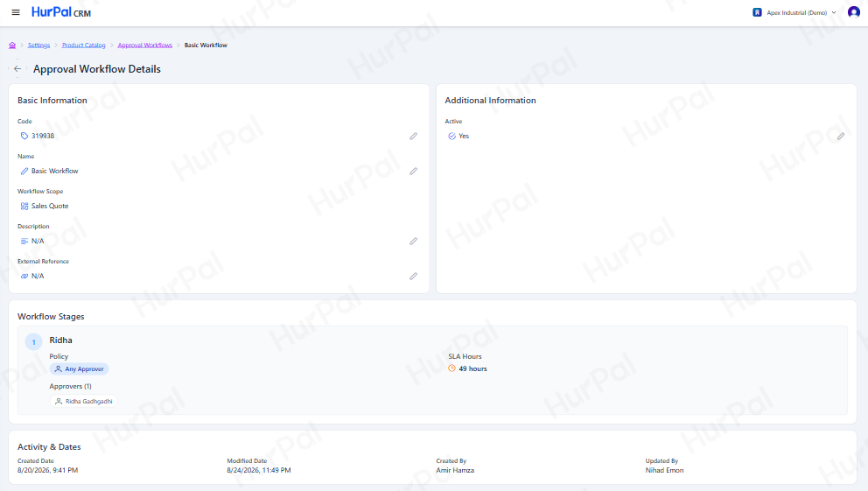The height and width of the screenshot is (491, 868).
Task: Click the stage number 1 circle
Action: click(34, 342)
